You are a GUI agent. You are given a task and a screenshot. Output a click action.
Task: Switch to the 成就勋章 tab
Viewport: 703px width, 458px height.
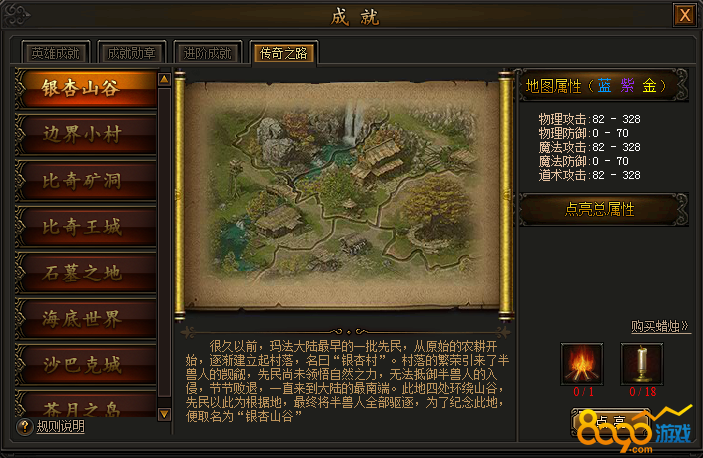(131, 53)
